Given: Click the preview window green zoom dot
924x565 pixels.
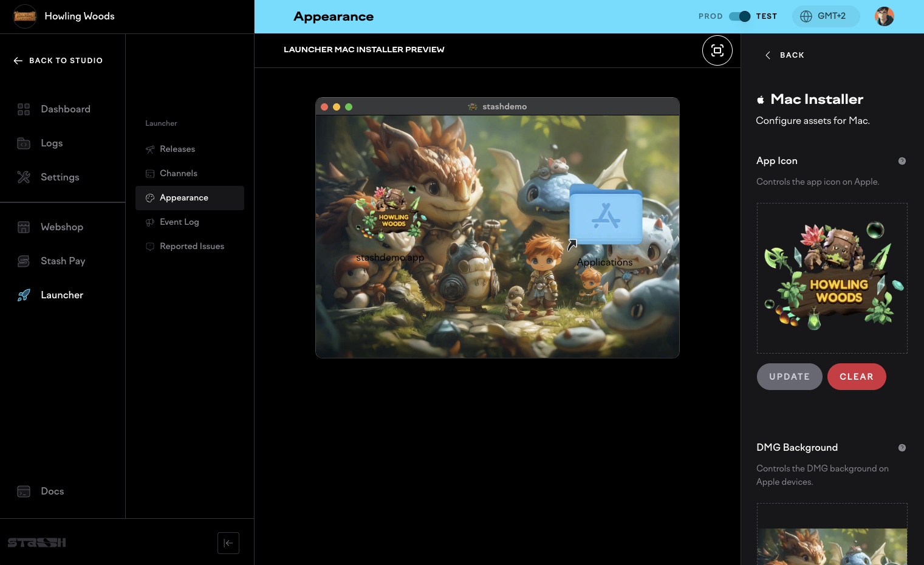Looking at the screenshot, I should coord(349,107).
